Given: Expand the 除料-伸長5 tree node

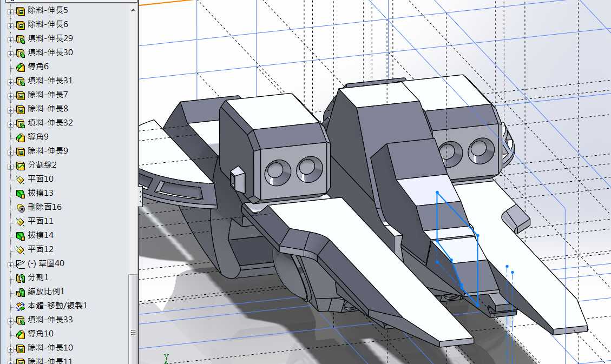Looking at the screenshot, I should (x=10, y=12).
